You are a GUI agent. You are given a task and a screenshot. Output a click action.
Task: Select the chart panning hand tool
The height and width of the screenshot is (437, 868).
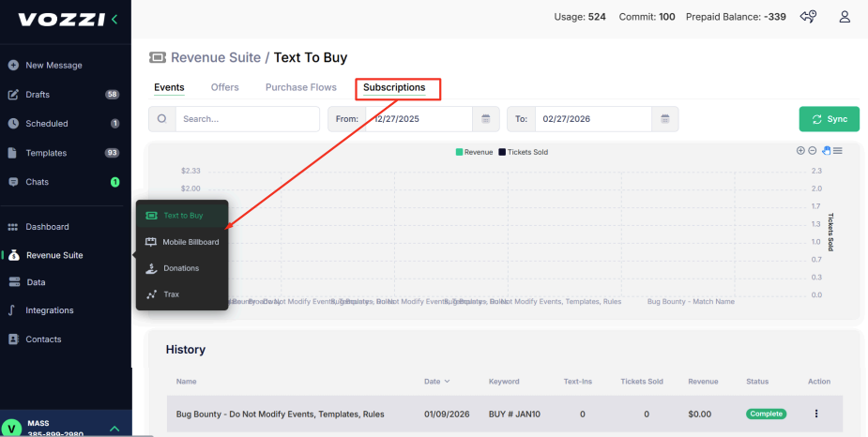click(x=826, y=151)
